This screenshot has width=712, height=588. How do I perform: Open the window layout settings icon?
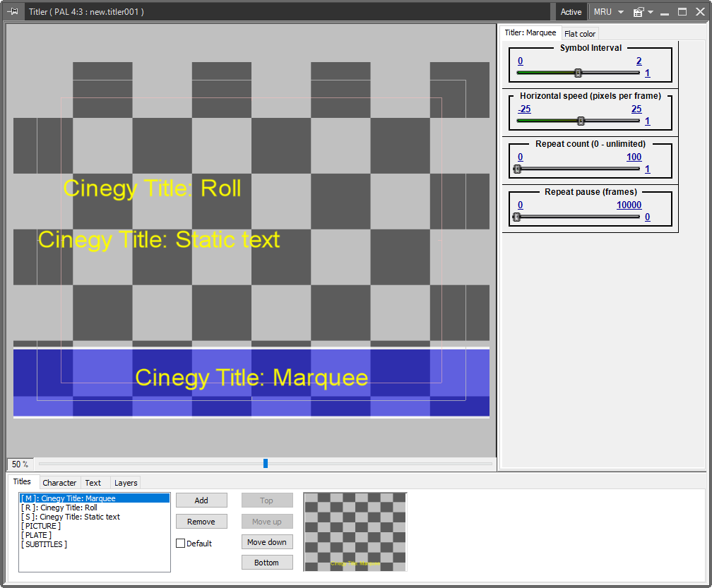point(639,12)
